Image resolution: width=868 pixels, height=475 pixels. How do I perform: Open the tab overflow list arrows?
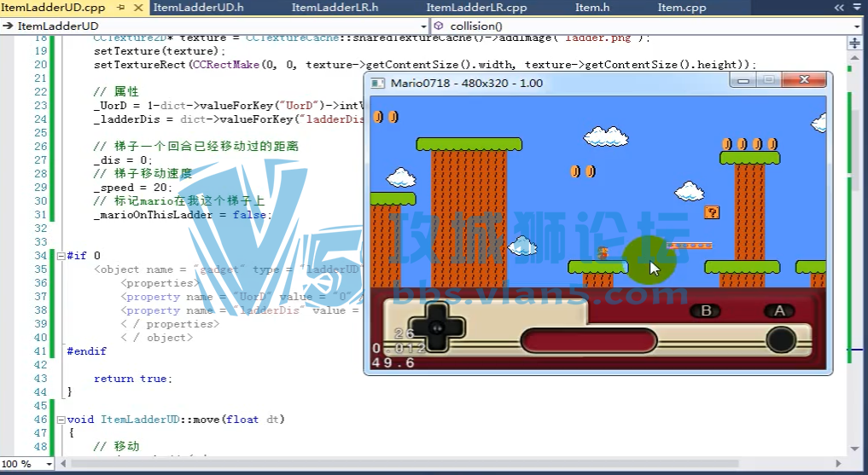coord(839,8)
